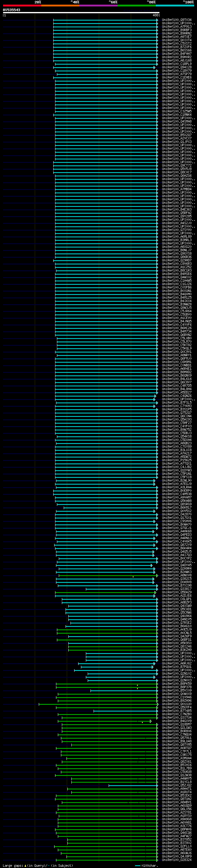
Task: Click the UniRef100_P15625 label
Action: click(177, 460)
